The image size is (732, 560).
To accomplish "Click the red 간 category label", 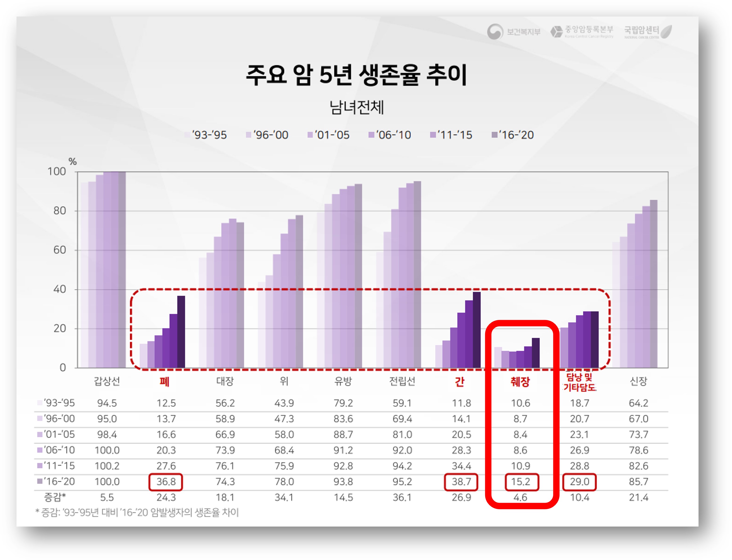I will (x=460, y=381).
